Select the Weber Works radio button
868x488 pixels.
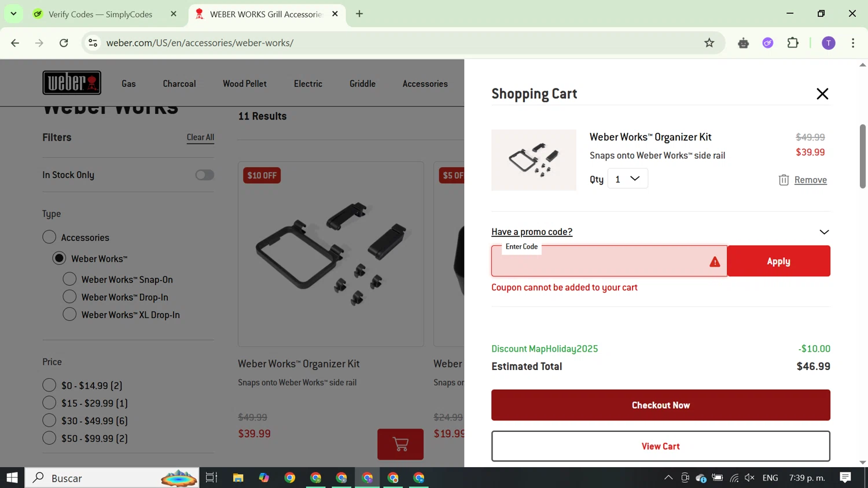[x=59, y=258]
